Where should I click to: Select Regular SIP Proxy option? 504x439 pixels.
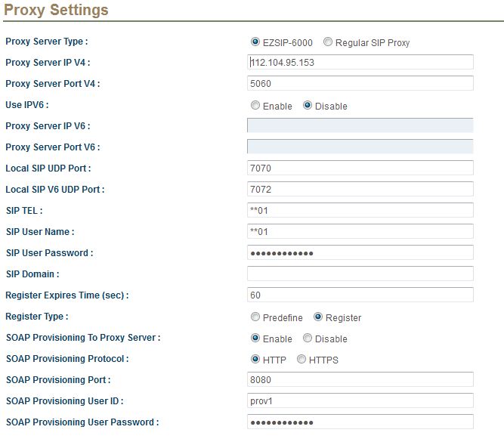[x=327, y=42]
